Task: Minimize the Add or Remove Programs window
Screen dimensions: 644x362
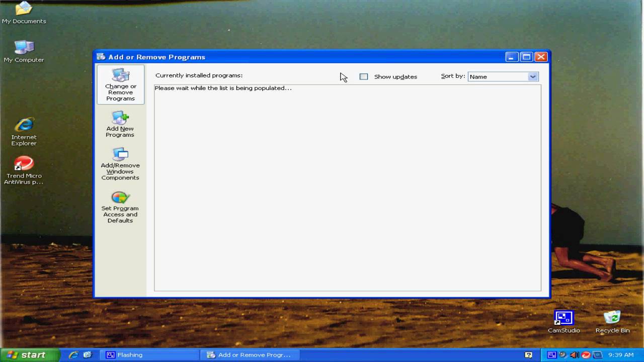Action: point(512,57)
